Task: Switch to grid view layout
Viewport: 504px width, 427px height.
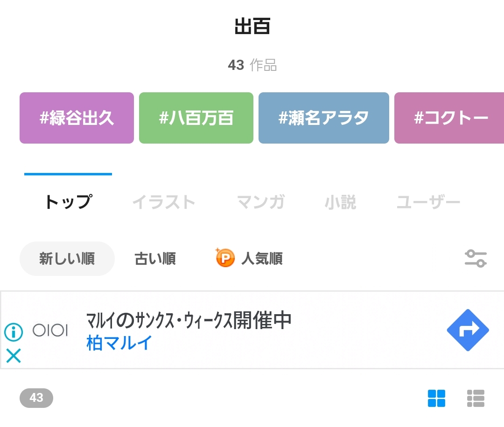Action: coord(436,398)
